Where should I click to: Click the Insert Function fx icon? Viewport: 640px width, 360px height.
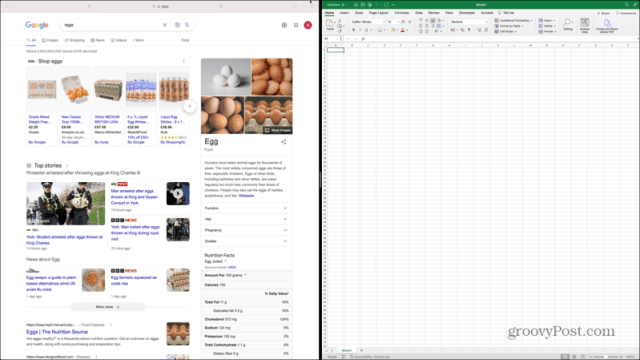(363, 38)
